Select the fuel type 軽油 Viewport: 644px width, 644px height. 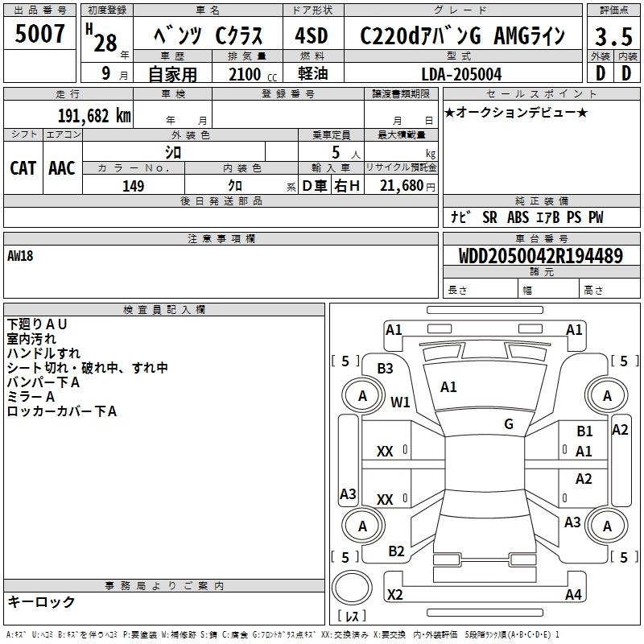pyautogui.click(x=313, y=73)
